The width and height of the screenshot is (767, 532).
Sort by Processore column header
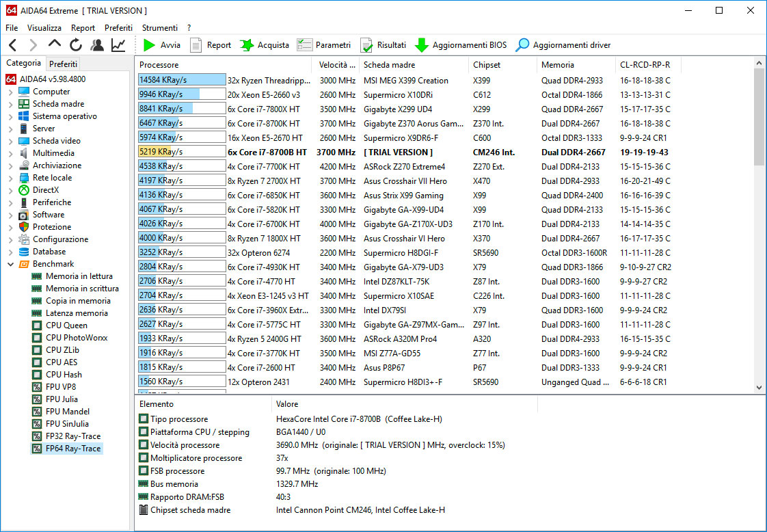point(223,64)
